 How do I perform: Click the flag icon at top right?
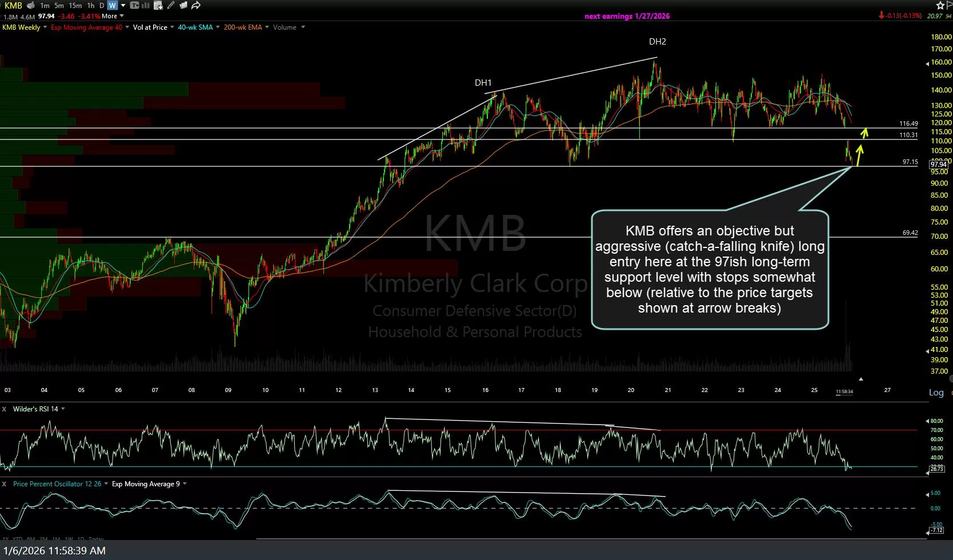tap(949, 5)
